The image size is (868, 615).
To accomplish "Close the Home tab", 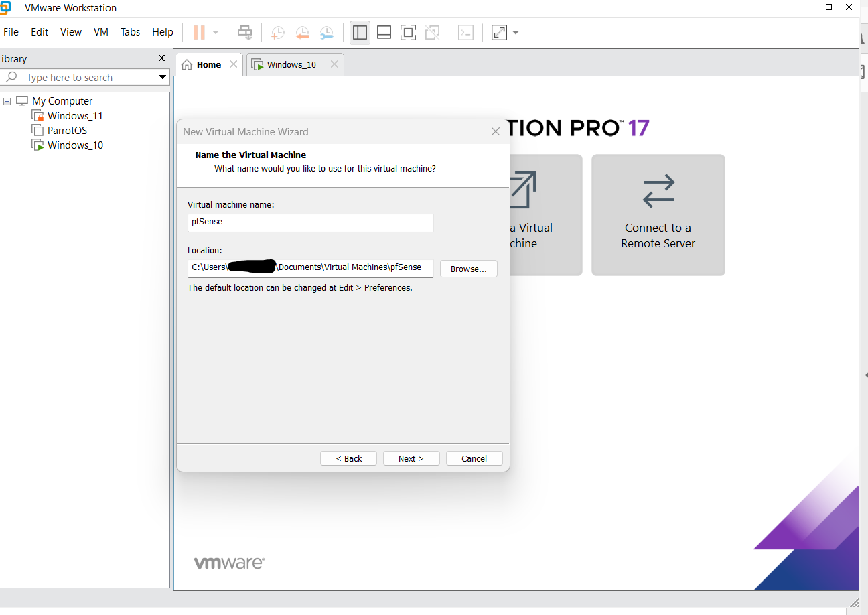I will 233,64.
